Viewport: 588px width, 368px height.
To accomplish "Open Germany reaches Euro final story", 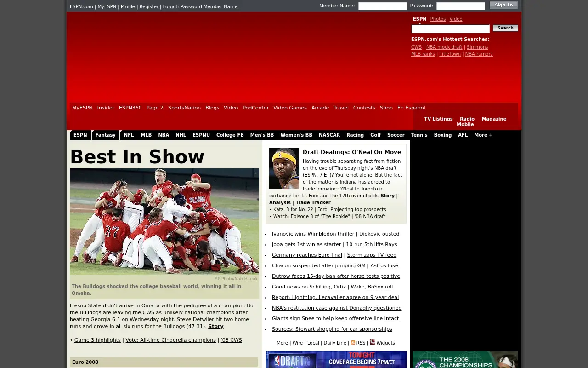I will 307,255.
